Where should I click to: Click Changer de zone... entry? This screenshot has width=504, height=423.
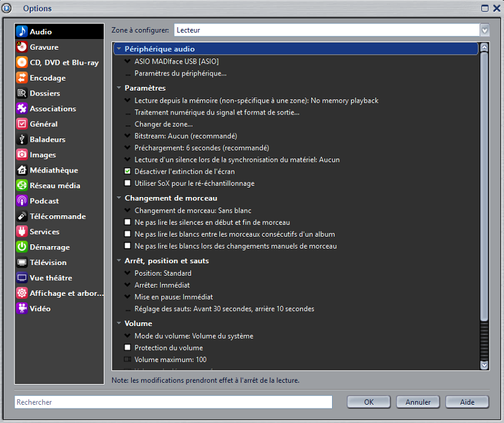pyautogui.click(x=164, y=124)
